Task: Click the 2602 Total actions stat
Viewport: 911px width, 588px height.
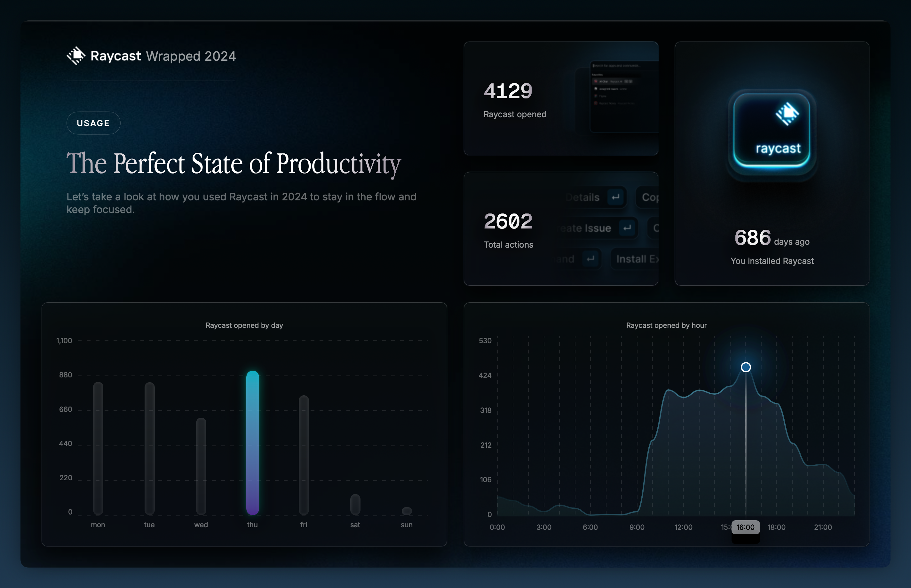Action: [x=508, y=221]
